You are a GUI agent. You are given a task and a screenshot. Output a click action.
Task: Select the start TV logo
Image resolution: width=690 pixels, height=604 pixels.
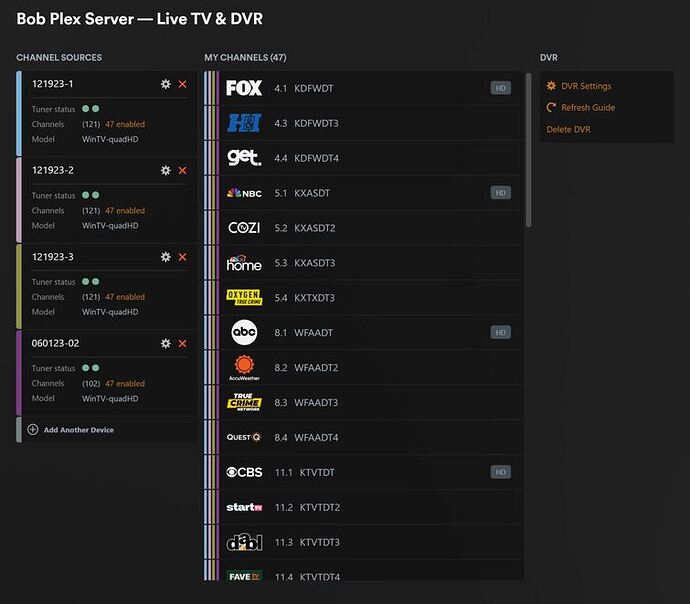(244, 507)
